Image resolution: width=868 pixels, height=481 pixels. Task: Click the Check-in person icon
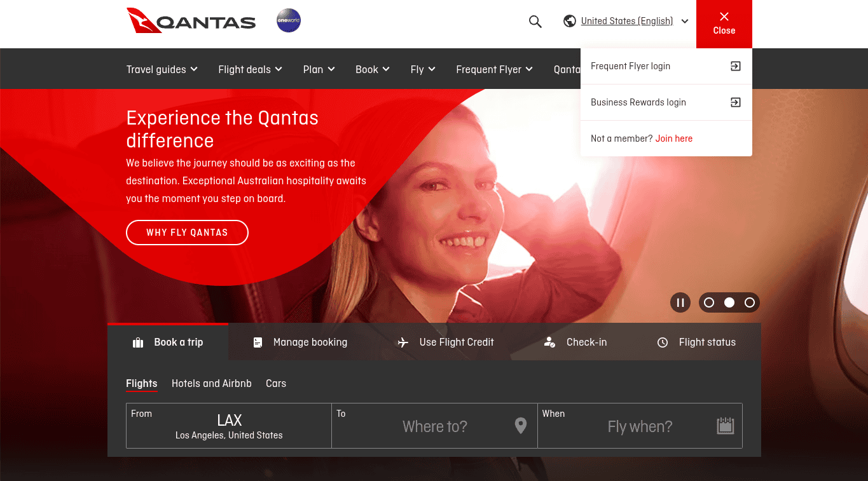point(549,342)
